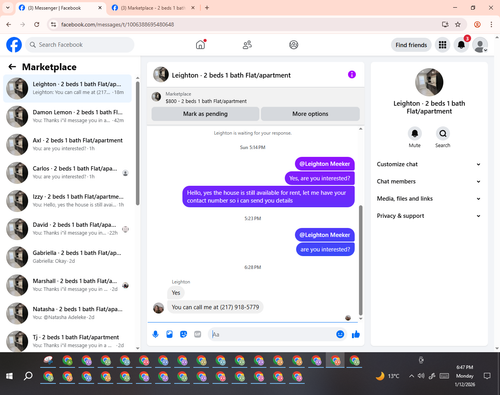Open David conversation in list
Image resolution: width=500 pixels, height=395 pixels.
pos(68,229)
